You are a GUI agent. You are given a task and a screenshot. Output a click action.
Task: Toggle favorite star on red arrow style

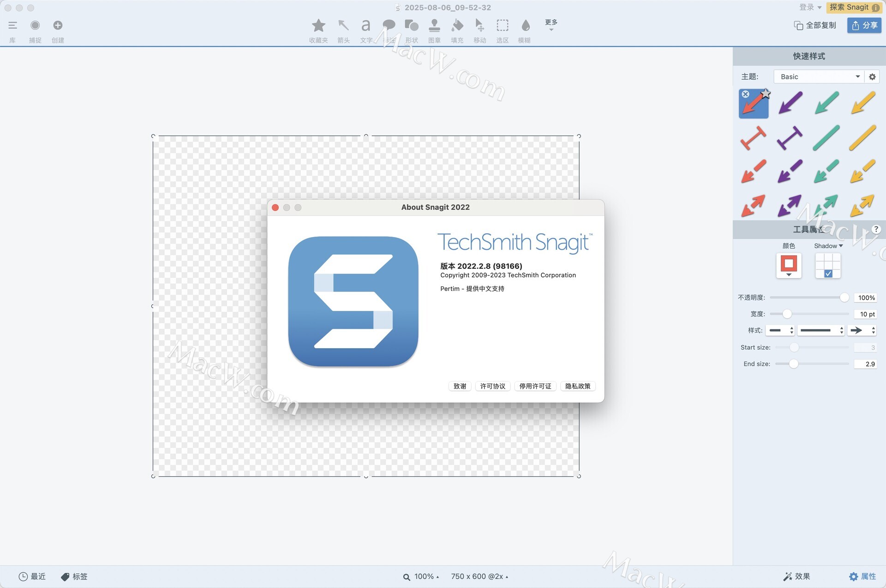tap(766, 94)
